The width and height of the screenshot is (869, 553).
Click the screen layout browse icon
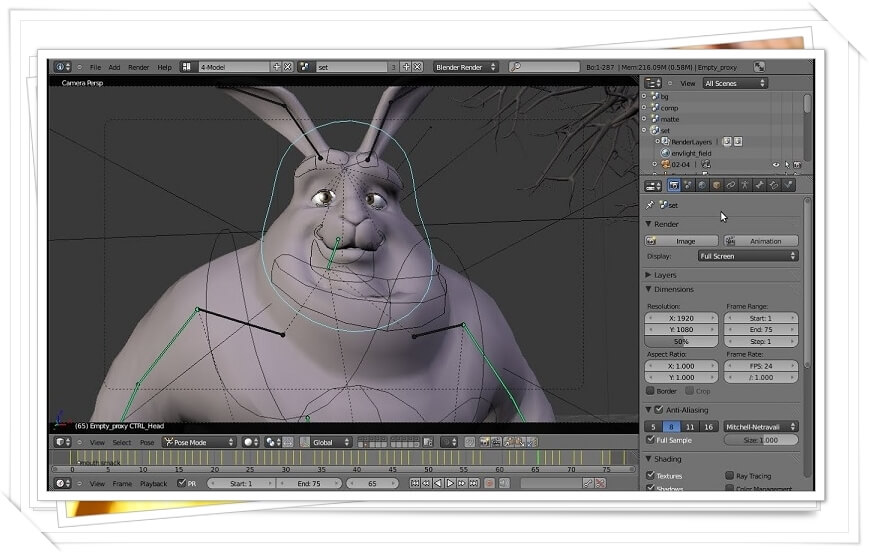pos(186,67)
